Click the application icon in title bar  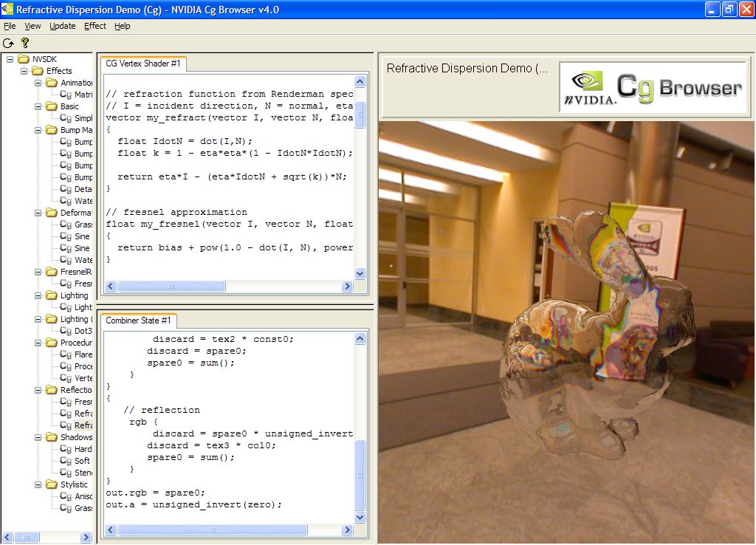click(x=7, y=9)
